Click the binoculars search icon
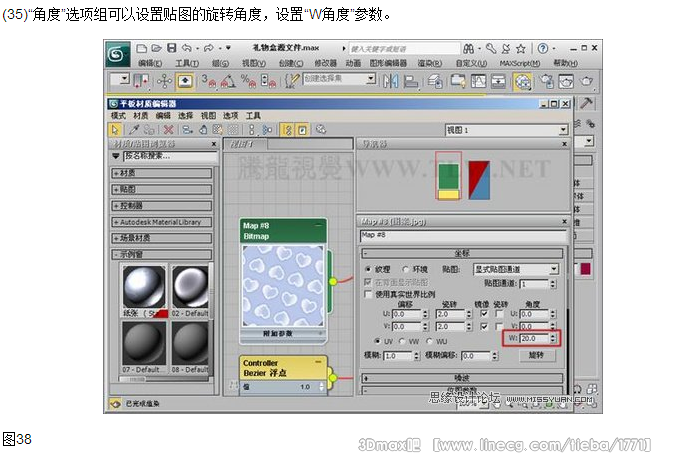The image size is (680, 462). [468, 49]
